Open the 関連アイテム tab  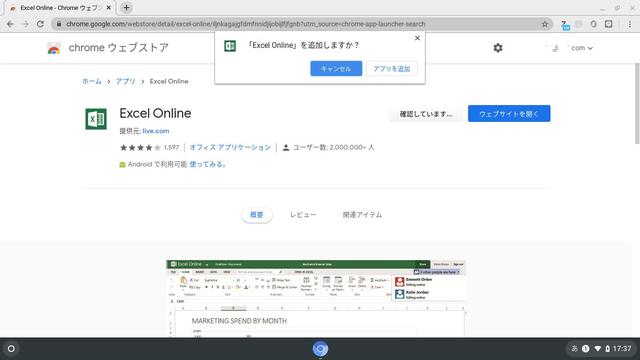(362, 215)
